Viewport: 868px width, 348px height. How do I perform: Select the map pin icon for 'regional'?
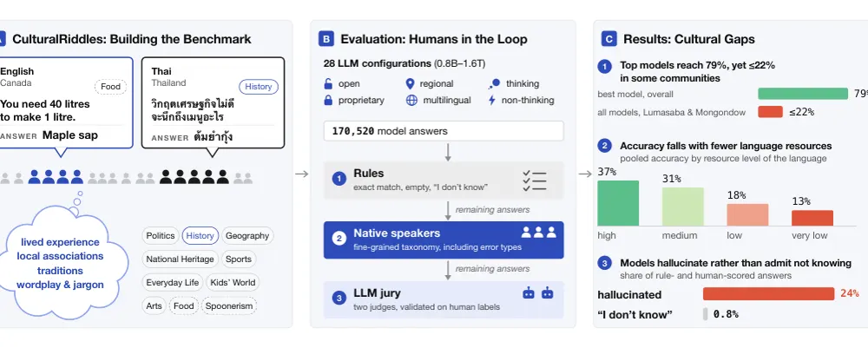[x=410, y=84]
